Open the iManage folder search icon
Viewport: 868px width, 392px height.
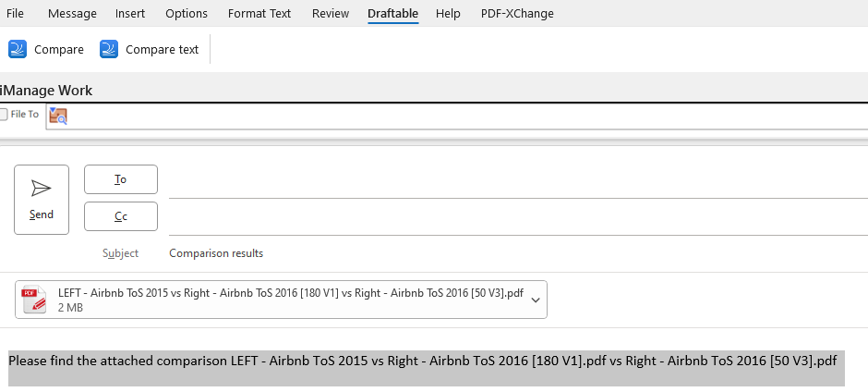[57, 116]
